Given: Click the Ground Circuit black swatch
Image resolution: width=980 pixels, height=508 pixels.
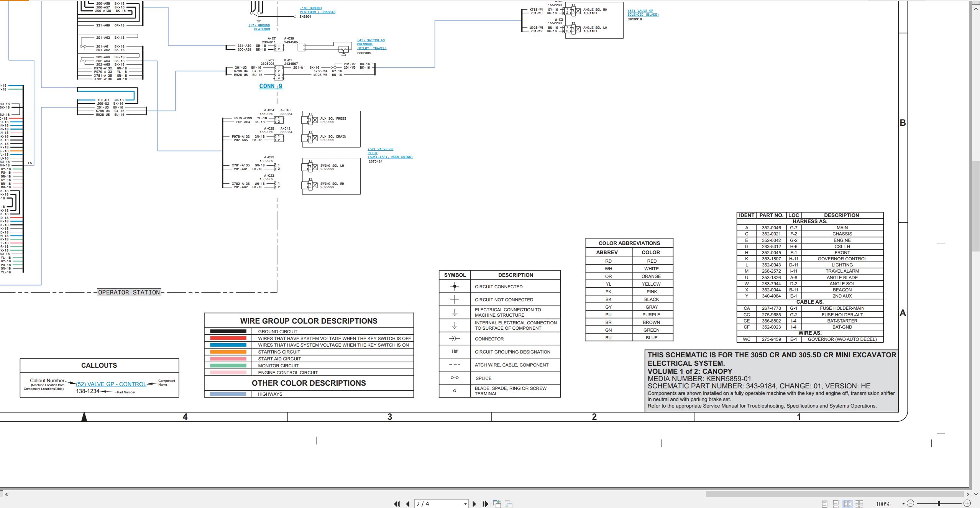Looking at the screenshot, I should [x=228, y=331].
